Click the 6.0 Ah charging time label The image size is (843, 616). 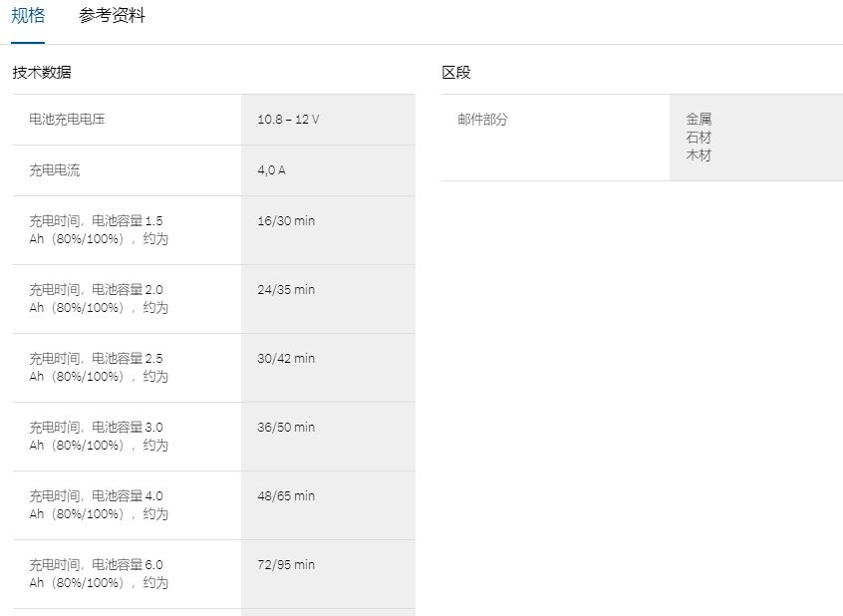(x=98, y=574)
